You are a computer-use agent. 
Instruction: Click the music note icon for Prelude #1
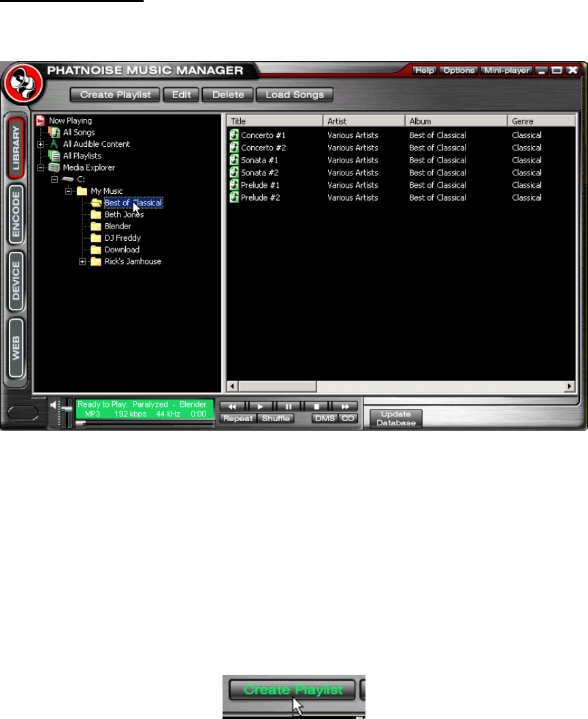[x=234, y=184]
